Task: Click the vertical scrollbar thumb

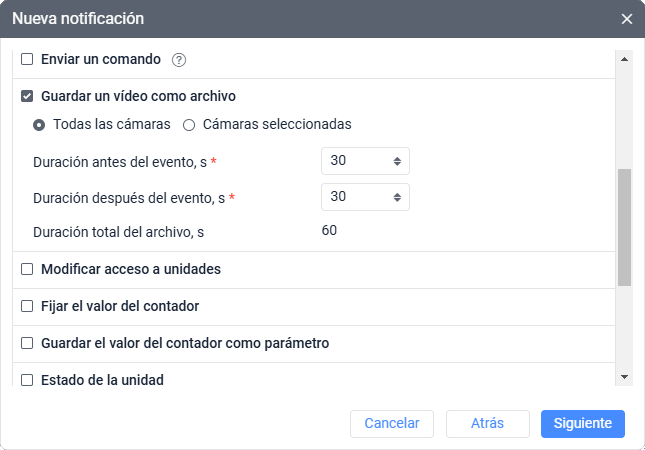Action: tap(625, 227)
